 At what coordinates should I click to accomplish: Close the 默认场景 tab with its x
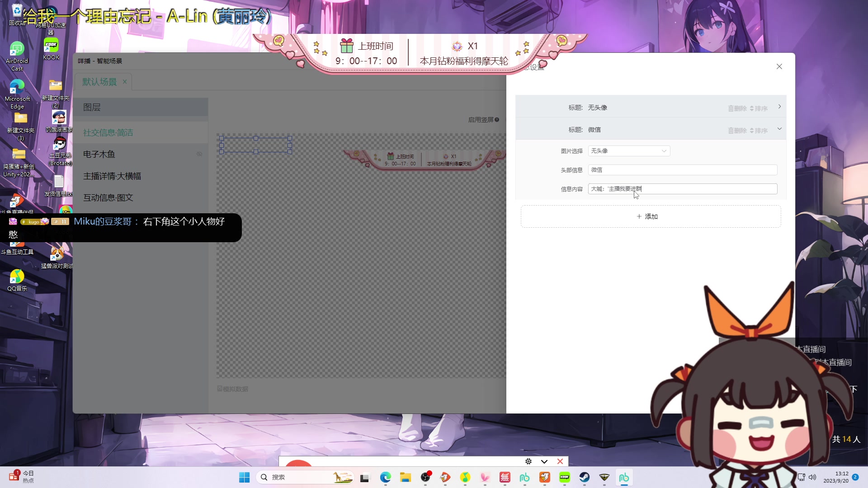pyautogui.click(x=125, y=82)
